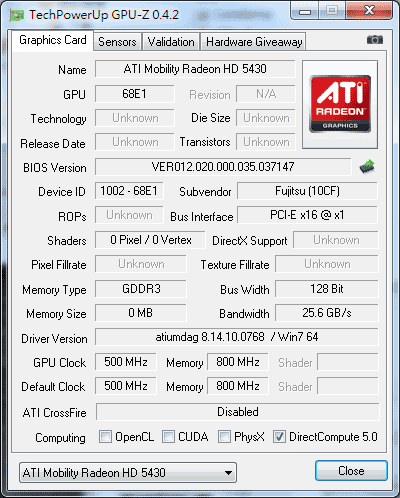Screen dimensions: 400x498
Task: Click the DirectX Support label
Action: [250, 241]
